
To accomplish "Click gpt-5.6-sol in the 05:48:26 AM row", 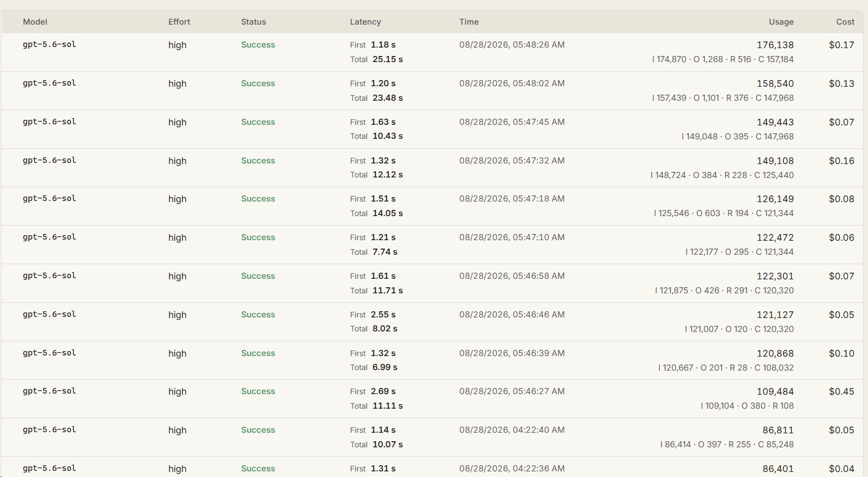I will click(49, 44).
